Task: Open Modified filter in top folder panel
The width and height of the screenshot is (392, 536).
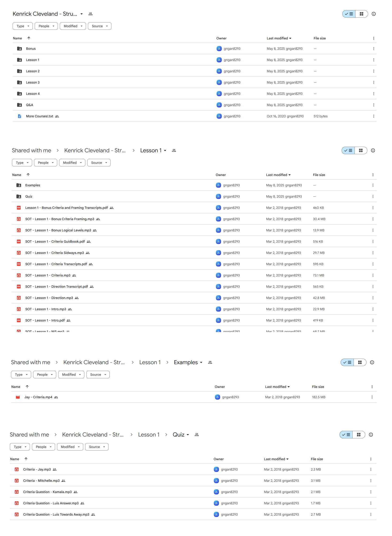Action: (73, 26)
